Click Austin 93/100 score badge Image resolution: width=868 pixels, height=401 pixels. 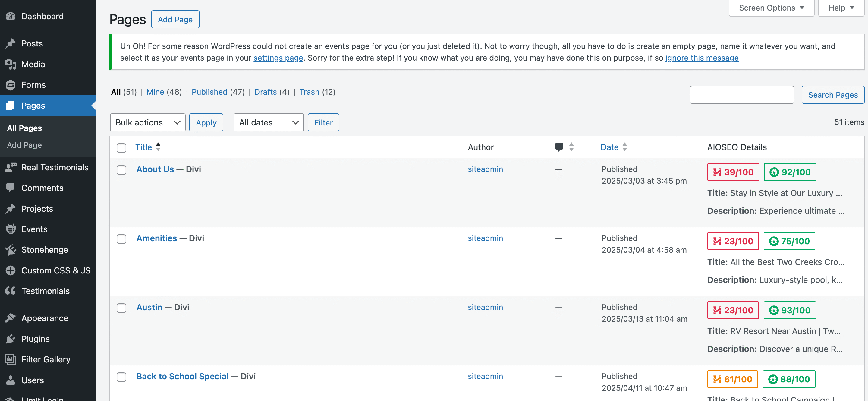(x=790, y=310)
